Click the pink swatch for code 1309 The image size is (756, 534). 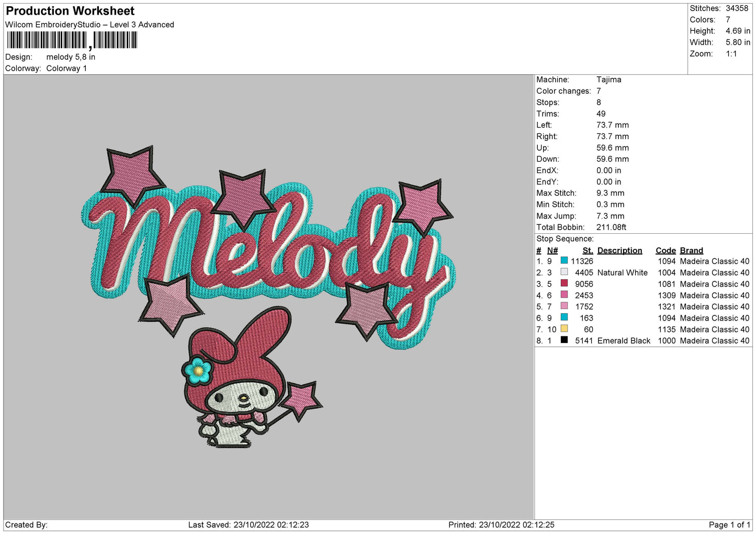coord(564,294)
